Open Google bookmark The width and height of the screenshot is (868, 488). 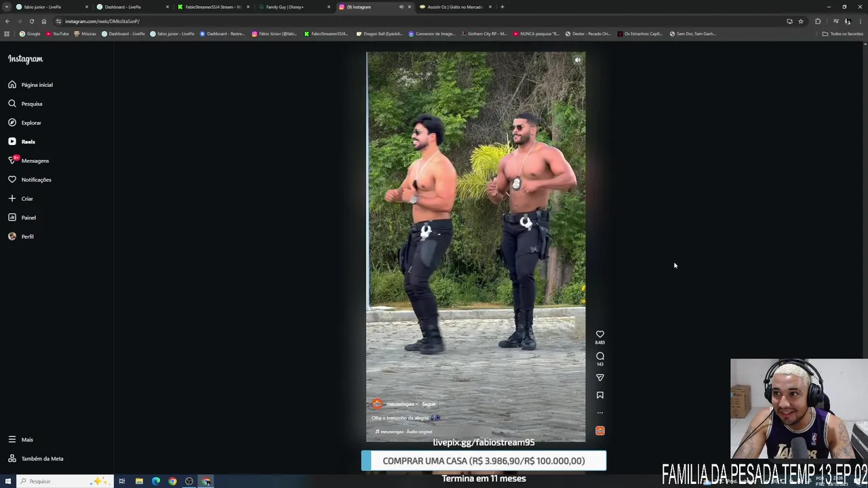coord(30,33)
